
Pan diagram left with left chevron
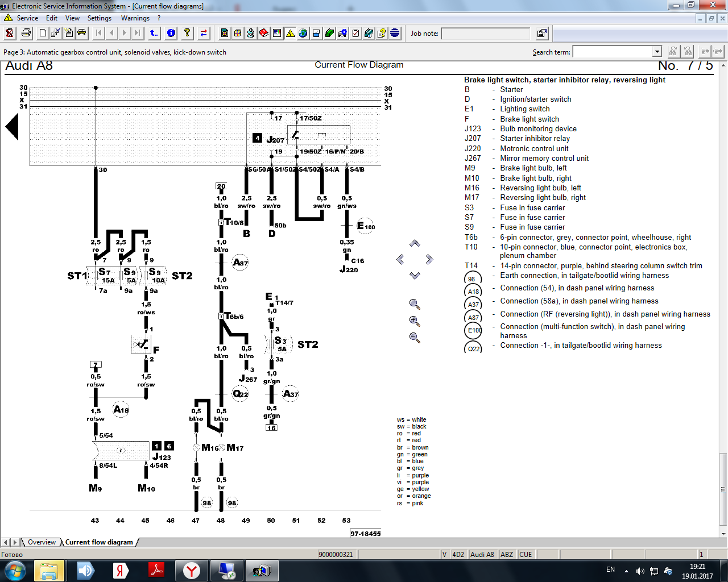click(x=400, y=259)
